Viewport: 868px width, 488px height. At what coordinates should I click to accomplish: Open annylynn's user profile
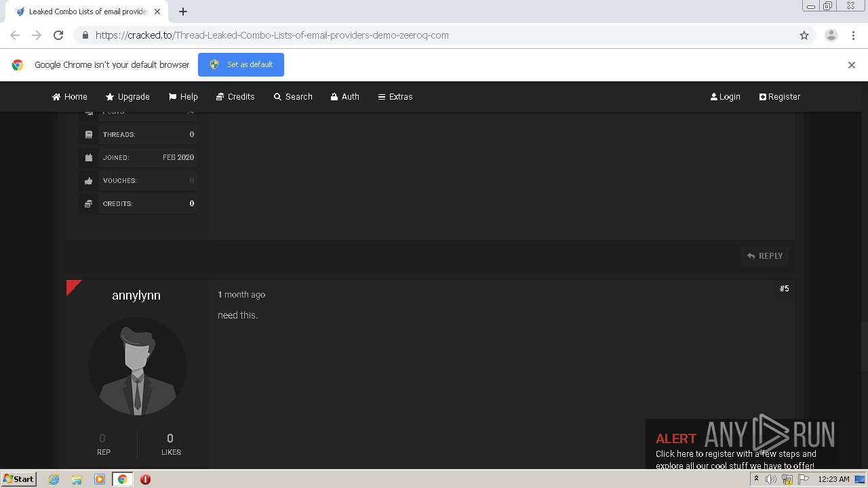pyautogui.click(x=136, y=296)
